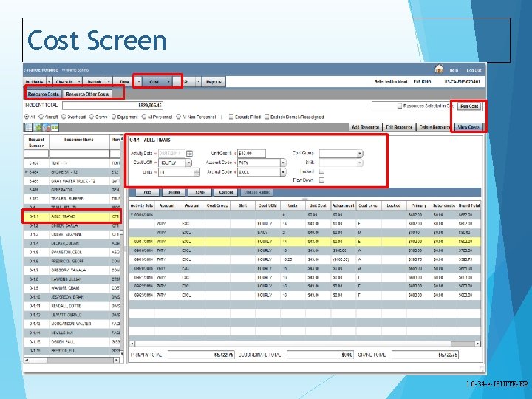
Task: Open the Cost UOM dropdown
Action: click(188, 163)
